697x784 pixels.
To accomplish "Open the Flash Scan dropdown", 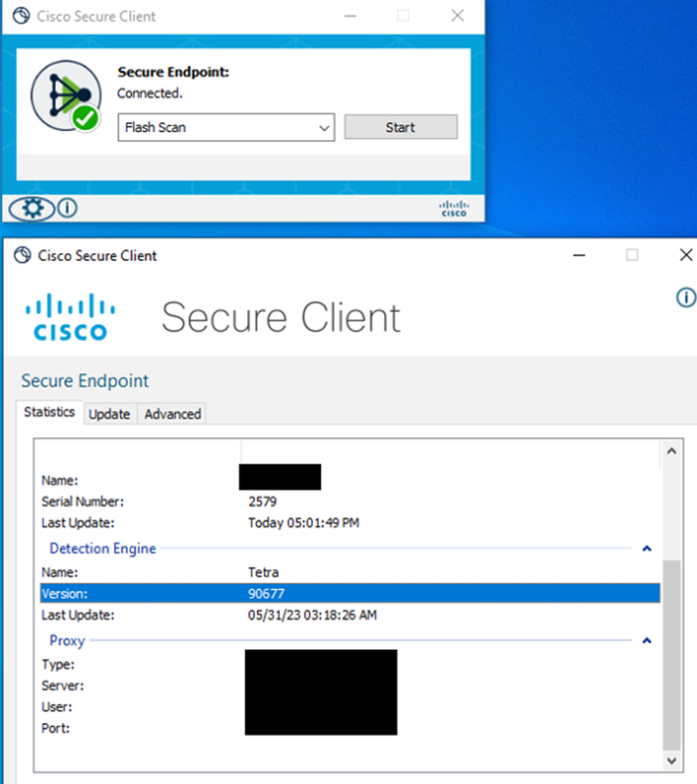I will click(x=226, y=127).
